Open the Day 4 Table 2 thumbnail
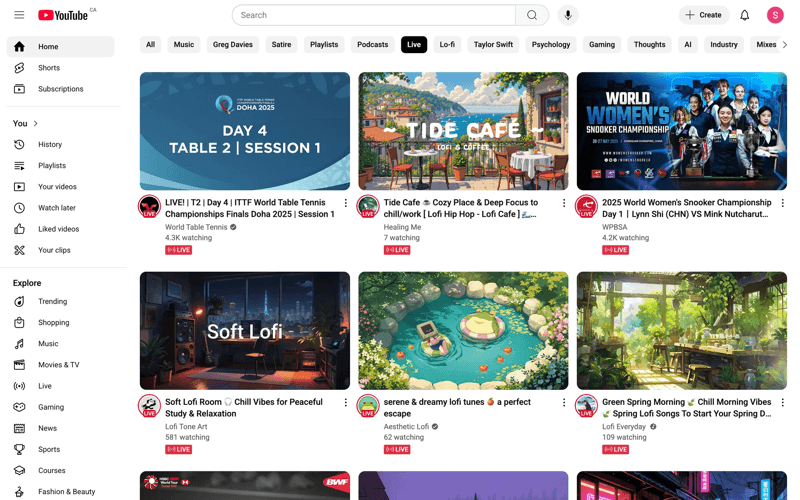This screenshot has height=500, width=800. point(245,131)
